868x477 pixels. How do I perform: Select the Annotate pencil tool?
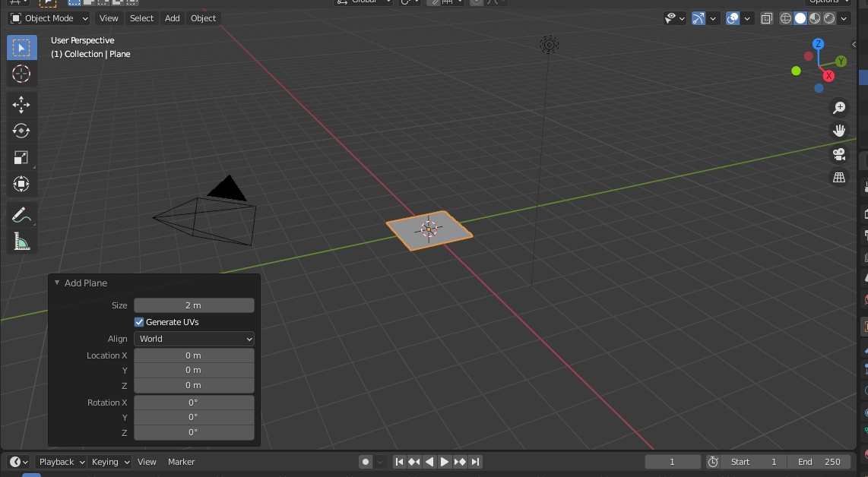(21, 215)
